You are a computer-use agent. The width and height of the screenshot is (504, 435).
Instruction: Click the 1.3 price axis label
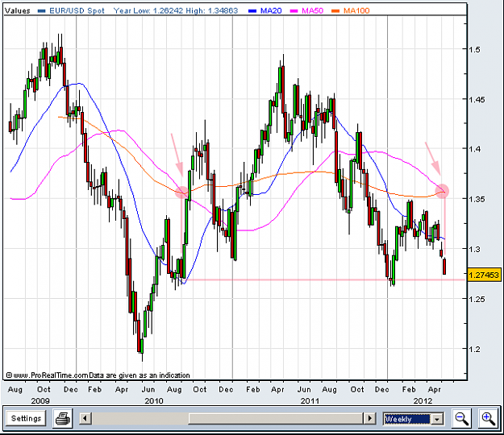coord(476,249)
